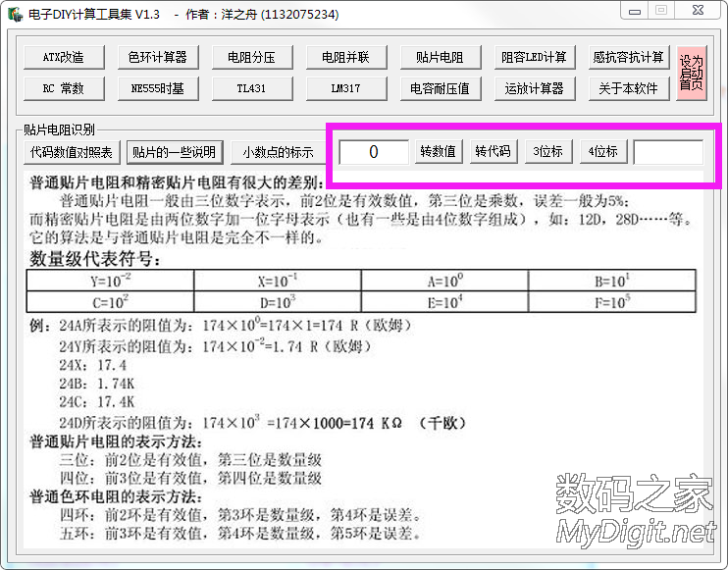Click the 24D example line
This screenshot has width=728, height=570.
coord(262,423)
